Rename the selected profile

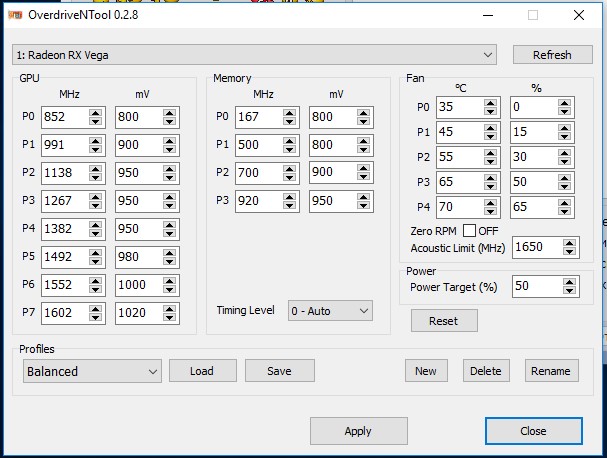click(x=551, y=371)
